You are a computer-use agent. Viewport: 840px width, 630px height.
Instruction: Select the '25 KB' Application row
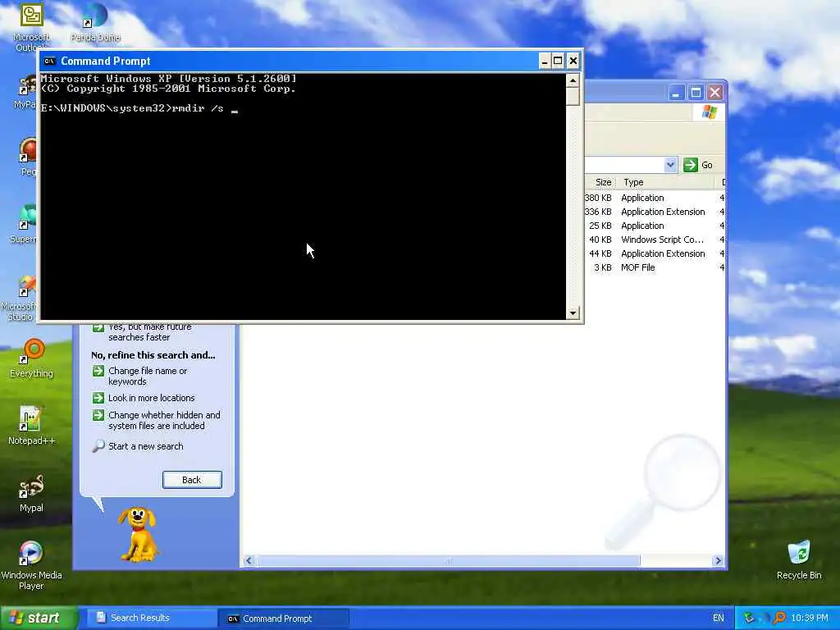point(654,226)
